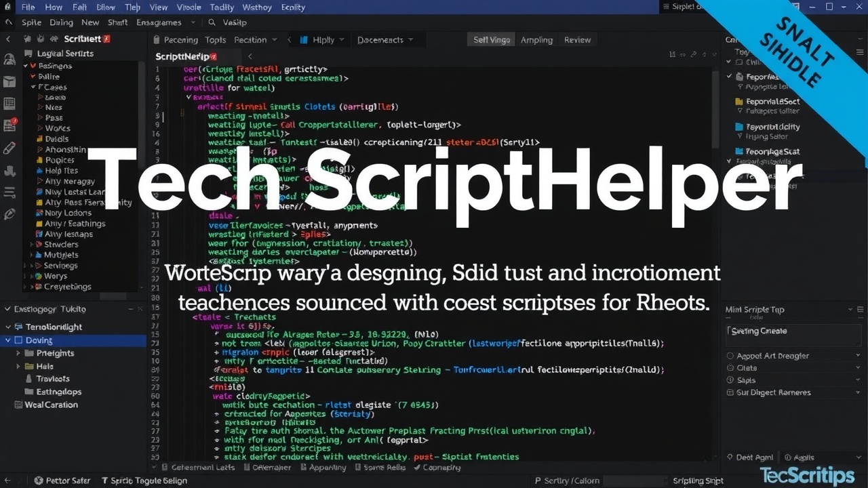Click the up-arrow icon above the left sidebar
The image size is (868, 488).
pyautogui.click(x=8, y=22)
